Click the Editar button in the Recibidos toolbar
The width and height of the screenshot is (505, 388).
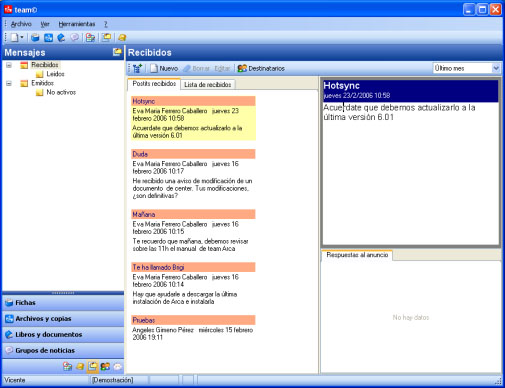coord(222,68)
